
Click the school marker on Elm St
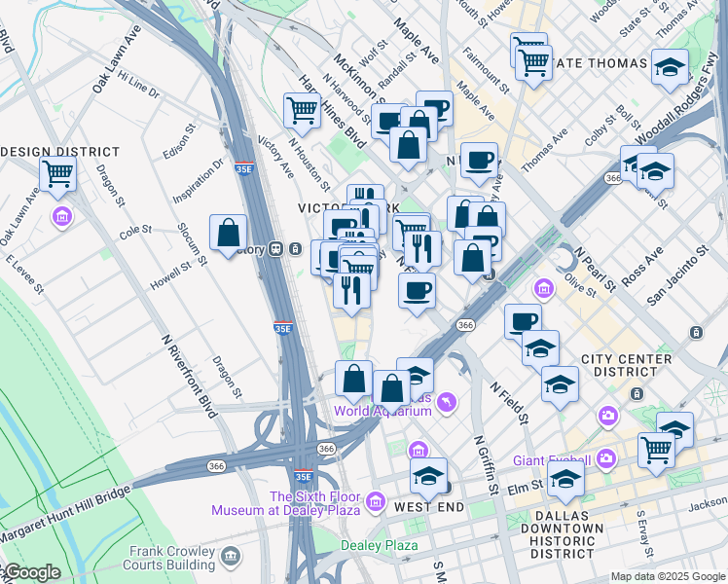(x=565, y=478)
